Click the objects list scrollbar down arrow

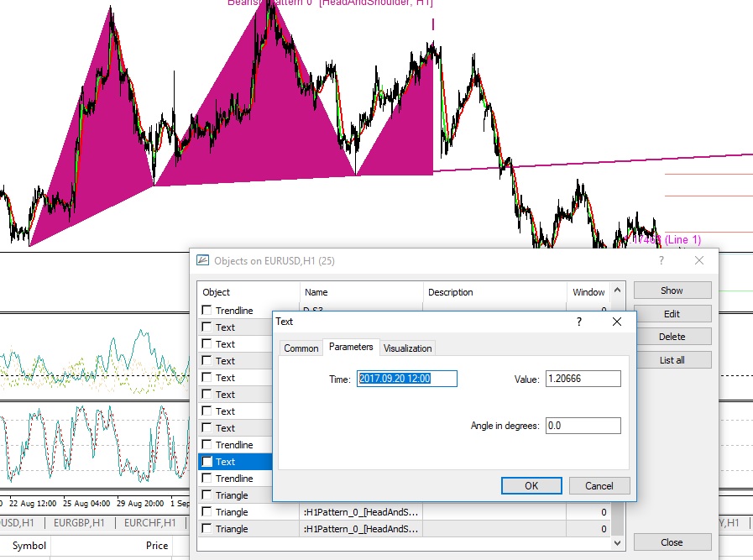pos(618,543)
